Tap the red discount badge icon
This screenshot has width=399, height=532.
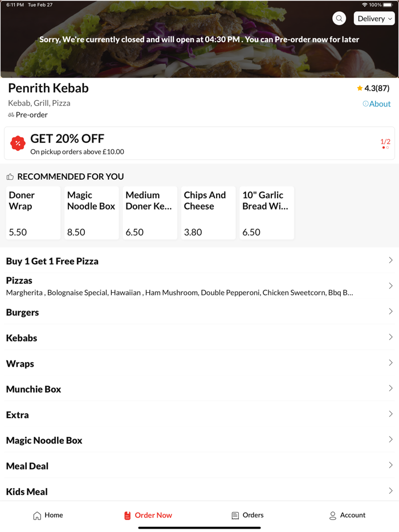(17, 143)
